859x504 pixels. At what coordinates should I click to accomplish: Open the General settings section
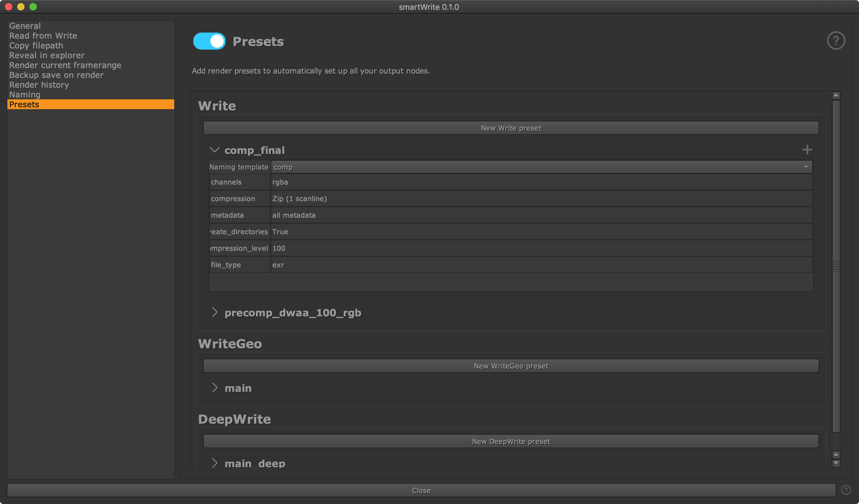pyautogui.click(x=25, y=26)
